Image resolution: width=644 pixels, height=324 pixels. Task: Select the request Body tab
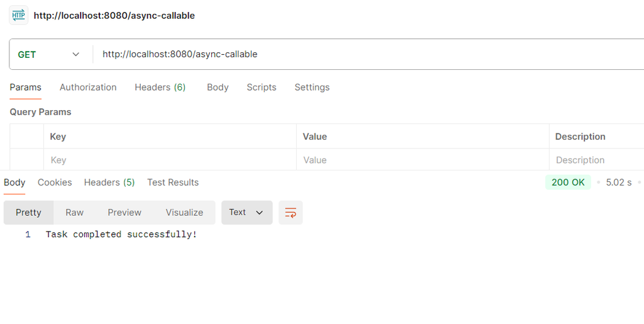(x=218, y=87)
